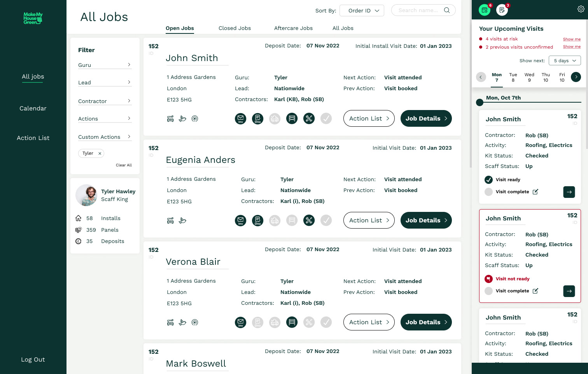The height and width of the screenshot is (374, 588).
Task: Click the greyed delivery truck icon on John Smith's job
Action: click(275, 119)
